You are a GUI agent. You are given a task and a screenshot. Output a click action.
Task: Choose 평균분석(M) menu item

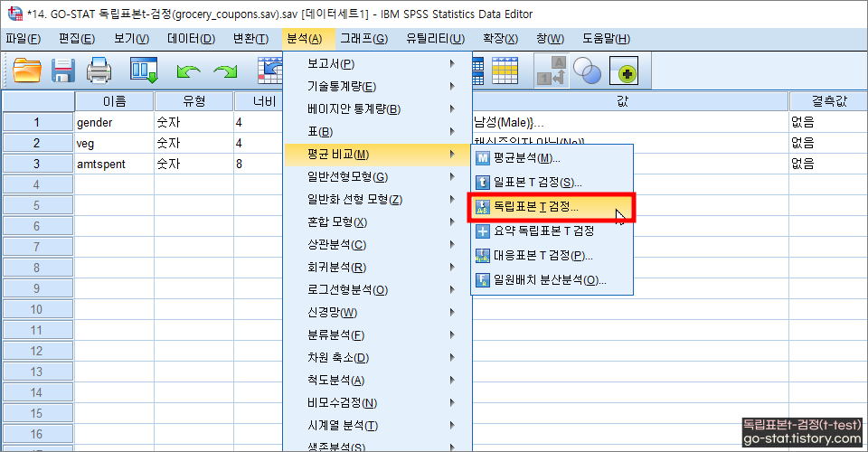(x=552, y=158)
